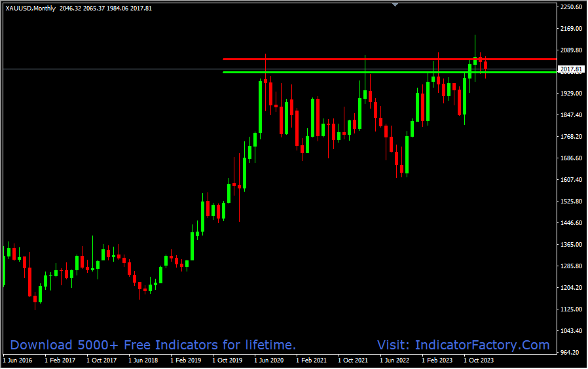This screenshot has width=588, height=369.
Task: Click the 1 Oct 2017 date label
Action: 101,360
